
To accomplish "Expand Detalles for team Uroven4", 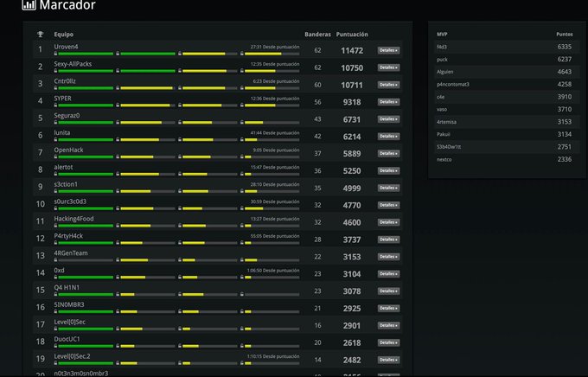I will tap(388, 51).
